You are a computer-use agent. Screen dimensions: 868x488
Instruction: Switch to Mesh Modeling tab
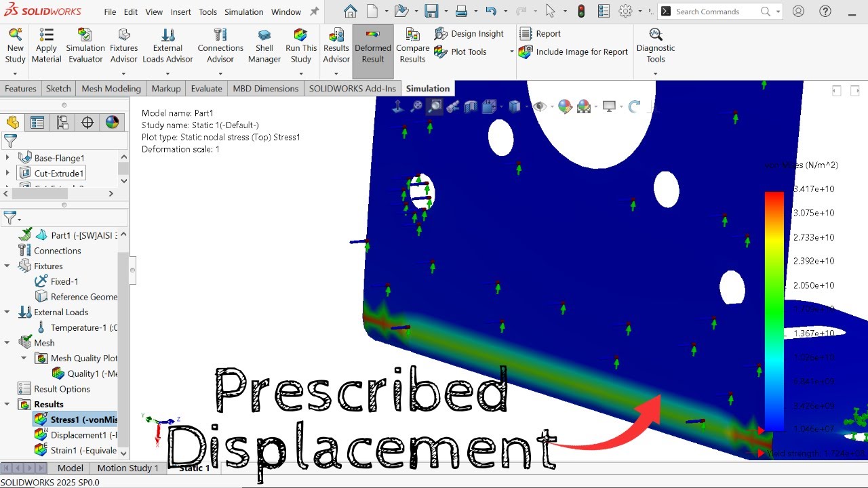tap(111, 88)
